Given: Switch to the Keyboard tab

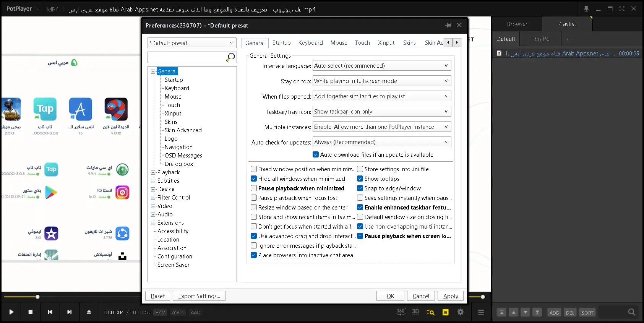Looking at the screenshot, I should tap(310, 43).
